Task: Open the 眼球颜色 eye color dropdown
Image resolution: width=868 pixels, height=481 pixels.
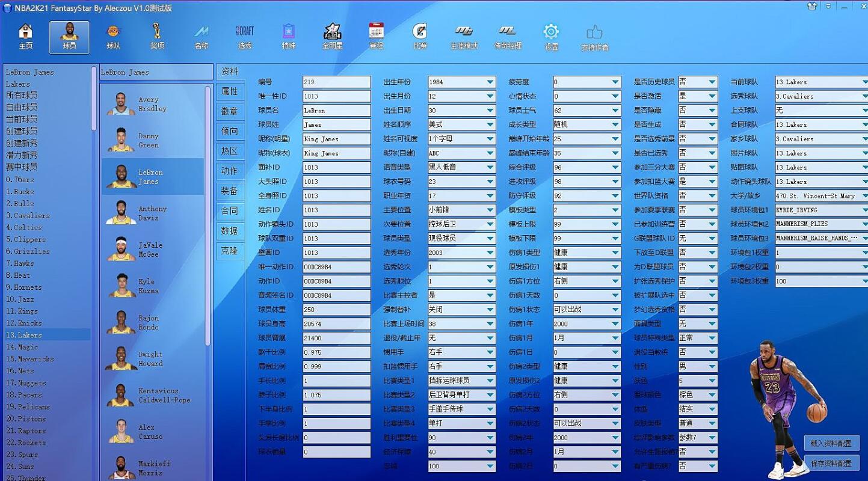Action: (x=698, y=395)
